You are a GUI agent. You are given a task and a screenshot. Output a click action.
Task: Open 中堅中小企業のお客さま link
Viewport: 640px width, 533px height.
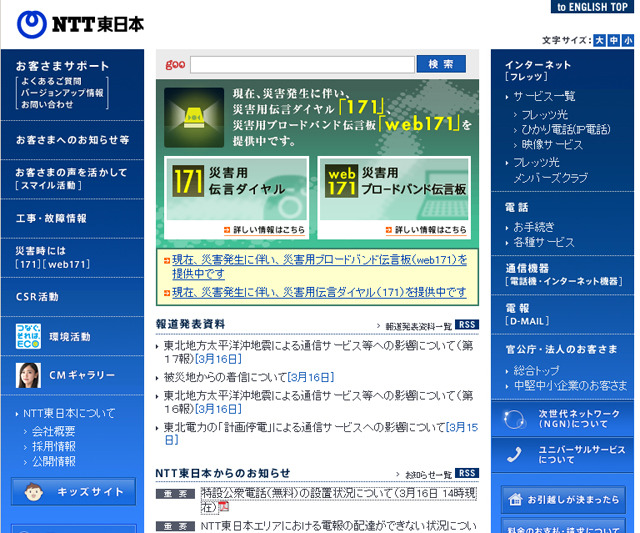[x=570, y=386]
